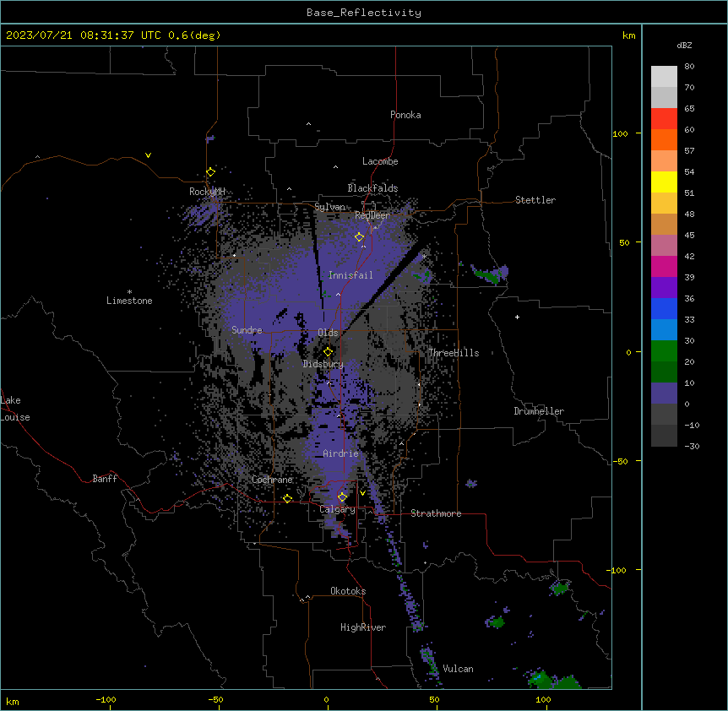Click the -50 tick on the right axis
728x711 pixels.
tap(620, 461)
